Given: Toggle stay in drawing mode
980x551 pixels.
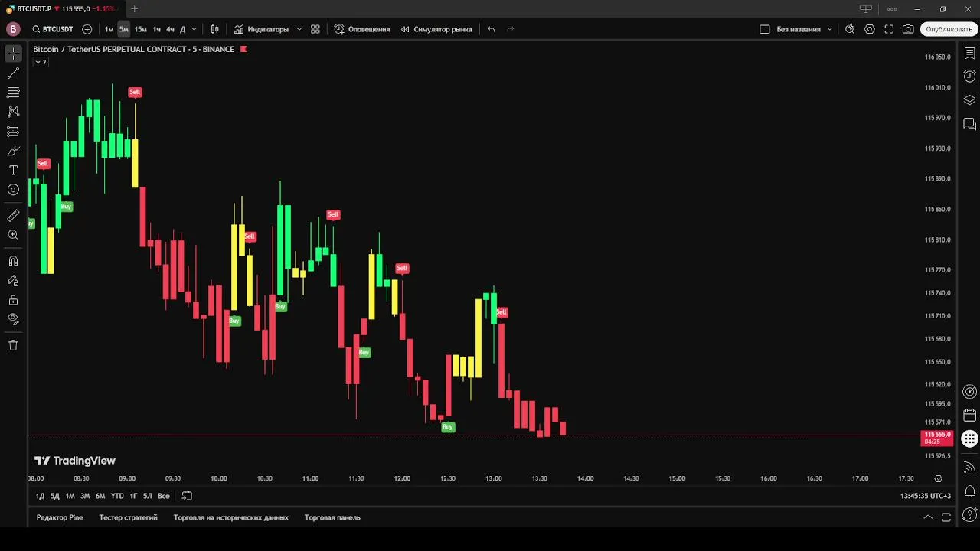Looking at the screenshot, I should pyautogui.click(x=13, y=280).
